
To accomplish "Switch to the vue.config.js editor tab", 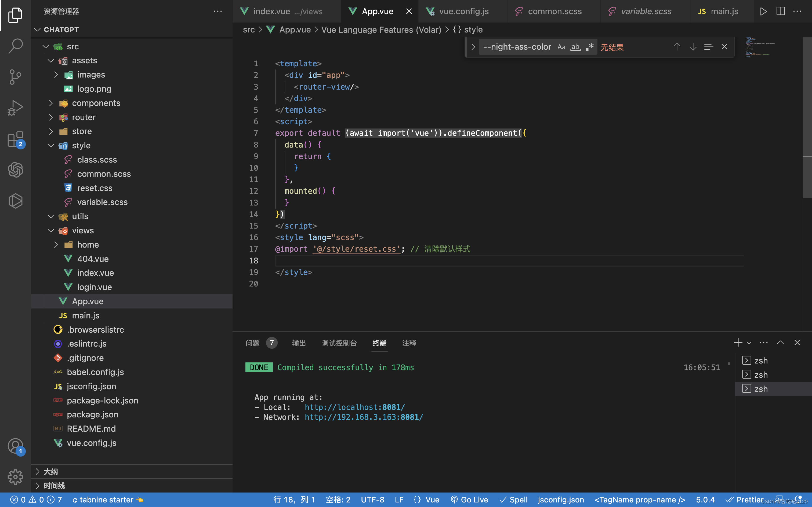I will click(463, 11).
